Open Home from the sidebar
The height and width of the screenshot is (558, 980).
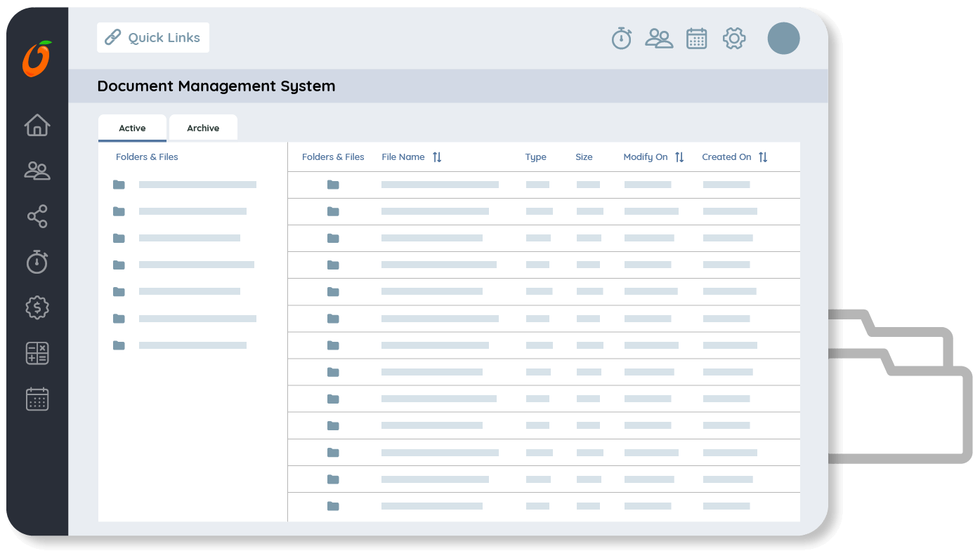(x=37, y=125)
